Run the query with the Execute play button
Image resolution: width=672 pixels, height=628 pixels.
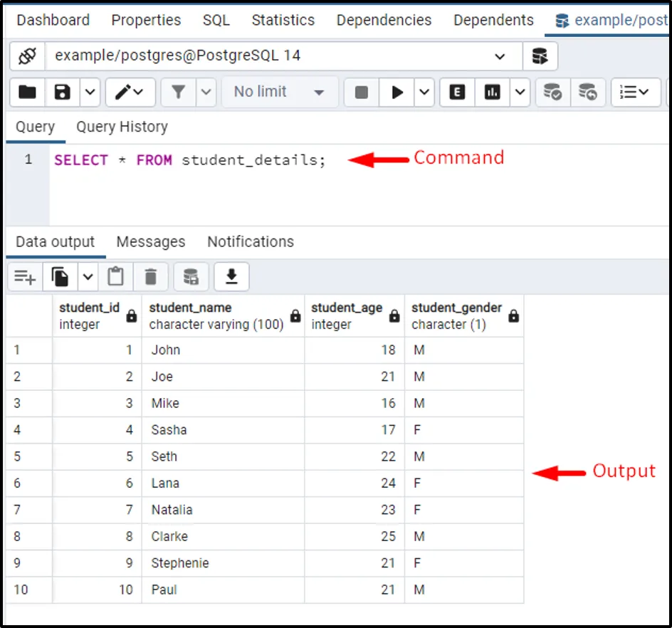click(397, 92)
